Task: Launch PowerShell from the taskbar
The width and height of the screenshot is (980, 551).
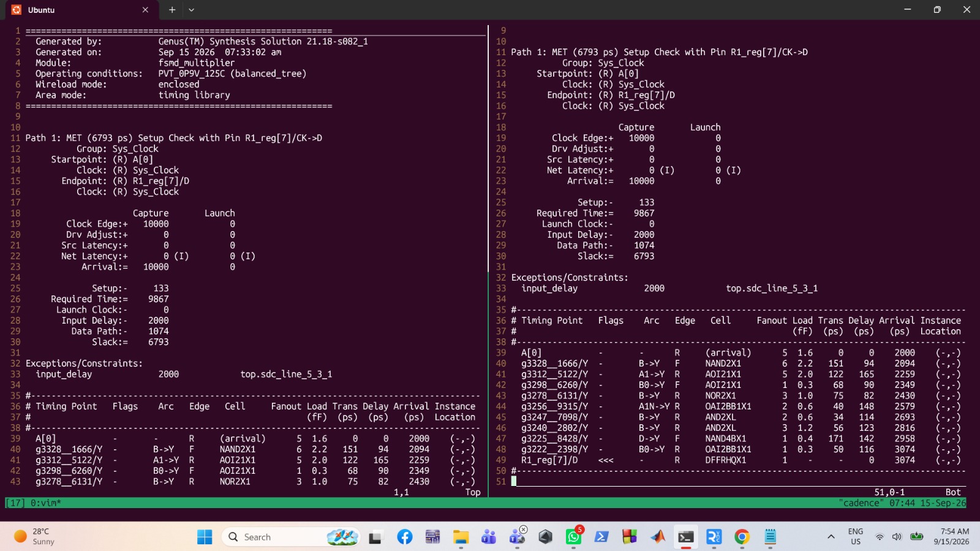Action: pos(601,538)
